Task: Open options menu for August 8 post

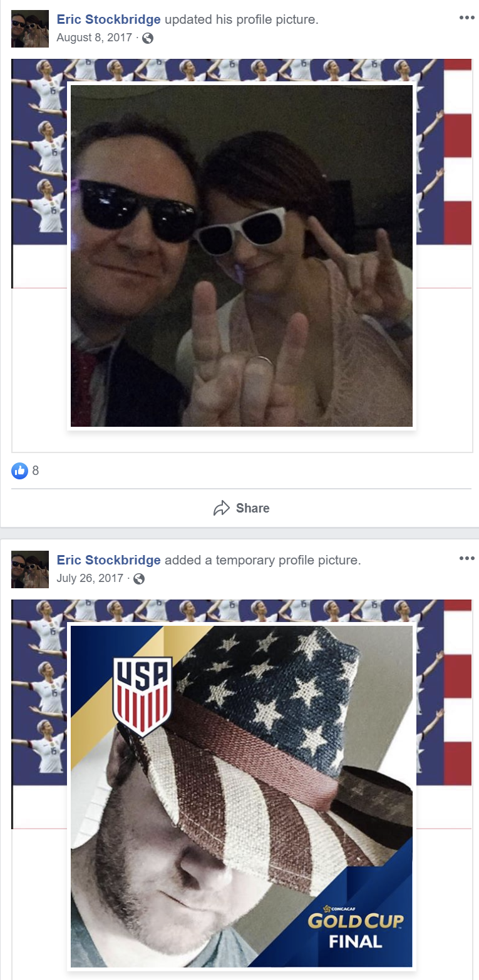Action: (x=466, y=18)
